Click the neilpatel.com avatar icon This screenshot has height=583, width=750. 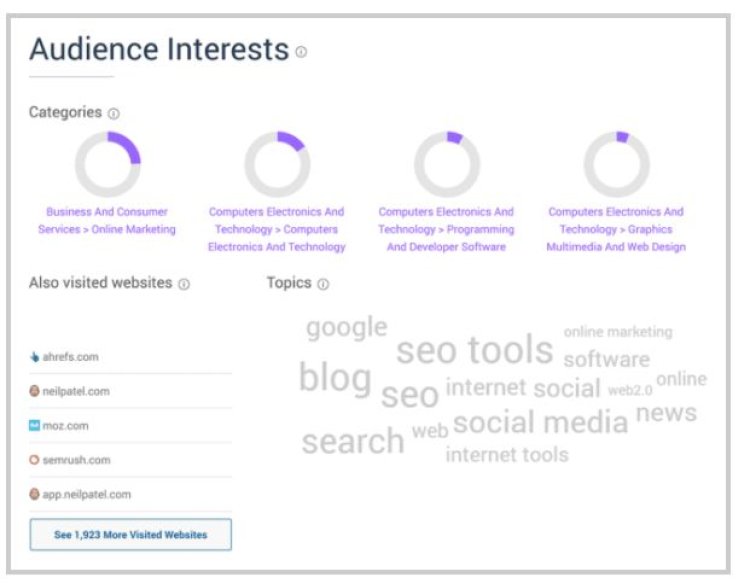[x=34, y=391]
